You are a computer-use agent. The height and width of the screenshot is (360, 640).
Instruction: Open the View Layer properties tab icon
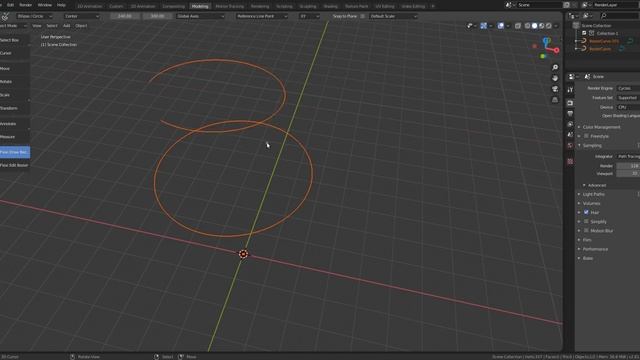(570, 124)
